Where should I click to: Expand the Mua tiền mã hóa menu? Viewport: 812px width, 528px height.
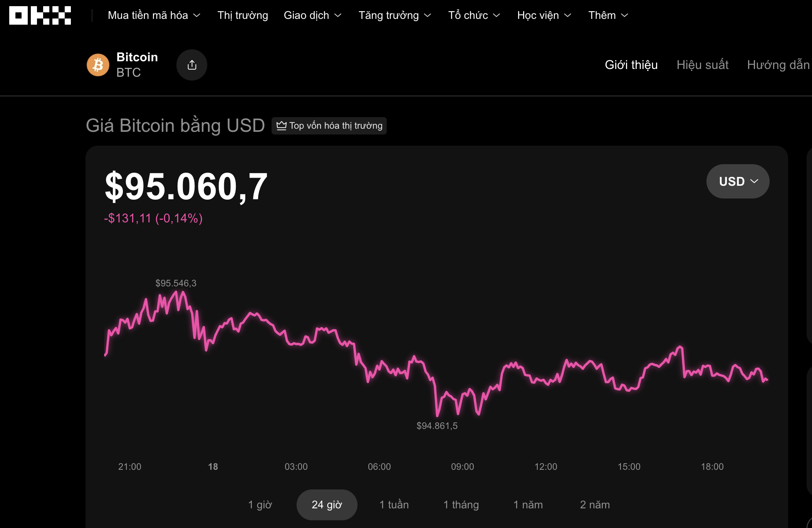tap(148, 15)
